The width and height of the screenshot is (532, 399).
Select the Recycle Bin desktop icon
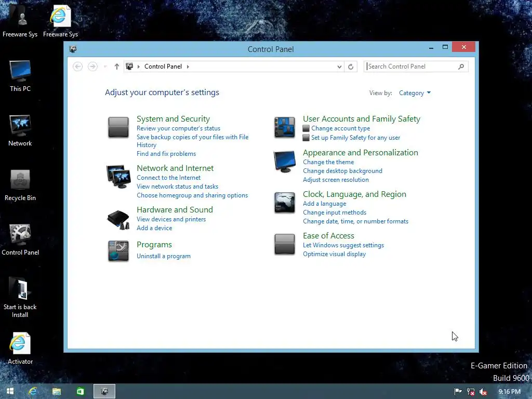[20, 185]
